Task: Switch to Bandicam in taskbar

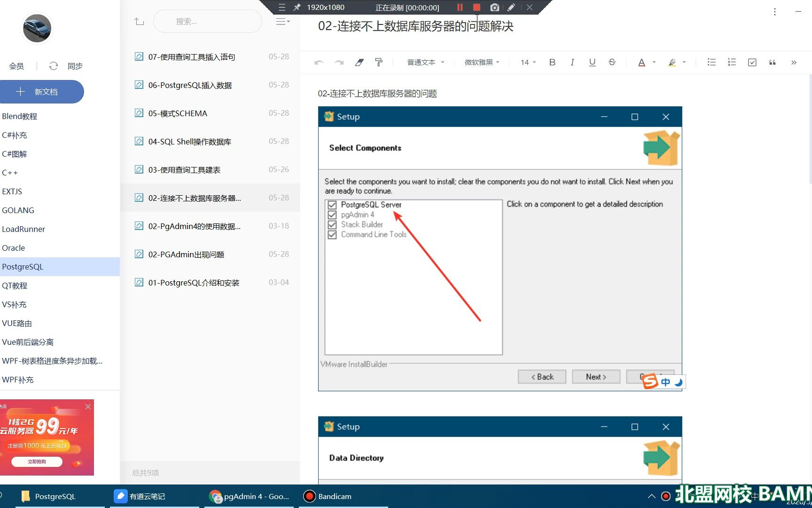Action: coord(344,496)
